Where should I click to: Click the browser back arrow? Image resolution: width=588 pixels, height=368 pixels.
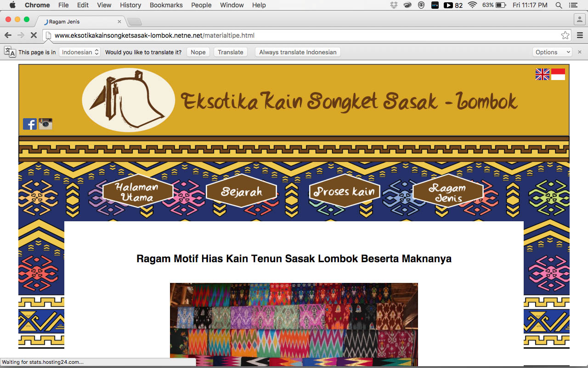[x=8, y=35]
